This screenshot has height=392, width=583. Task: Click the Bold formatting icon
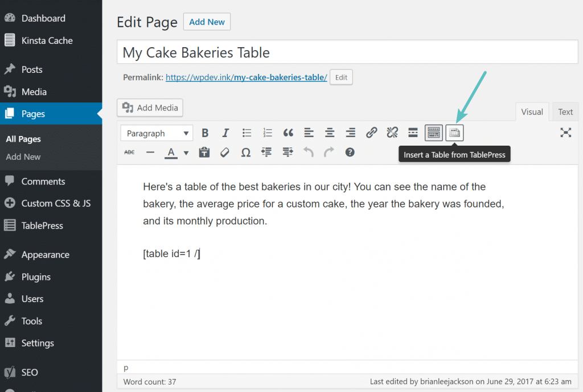click(x=205, y=133)
